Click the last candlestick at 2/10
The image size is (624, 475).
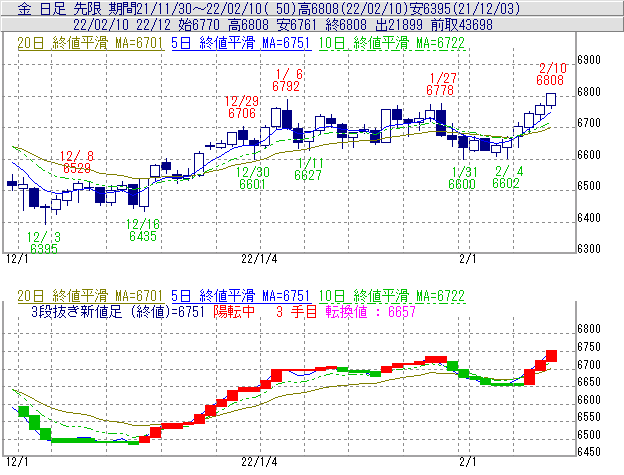coord(551,99)
